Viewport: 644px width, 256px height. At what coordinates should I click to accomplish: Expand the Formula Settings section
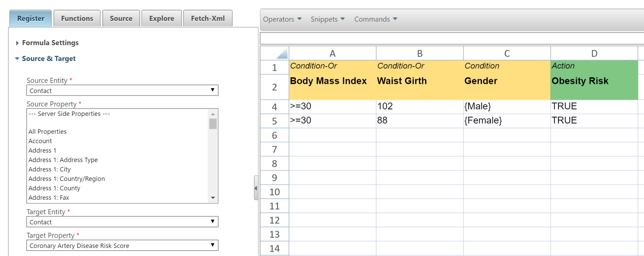tap(47, 43)
